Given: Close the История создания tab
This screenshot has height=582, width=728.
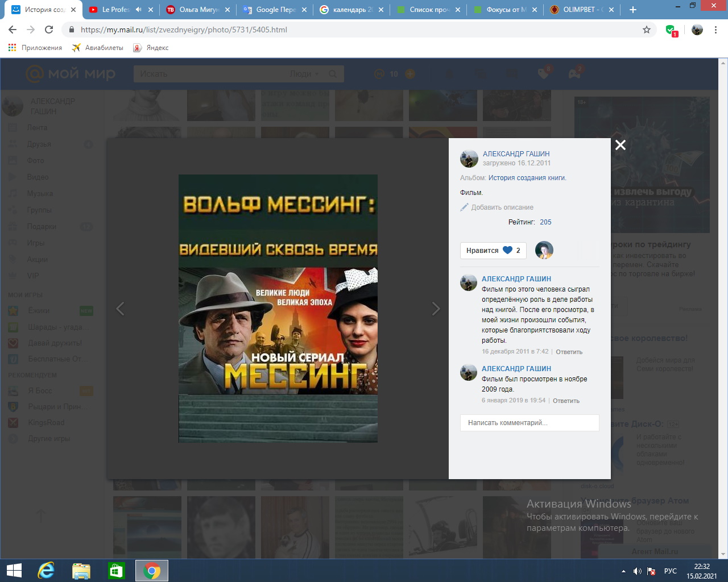Looking at the screenshot, I should click(x=73, y=10).
